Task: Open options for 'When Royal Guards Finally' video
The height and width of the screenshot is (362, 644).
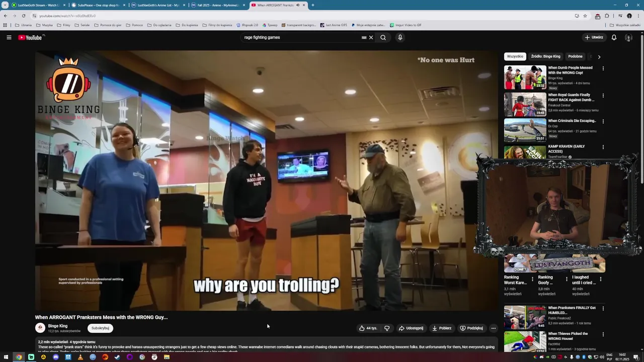Action: (x=603, y=96)
